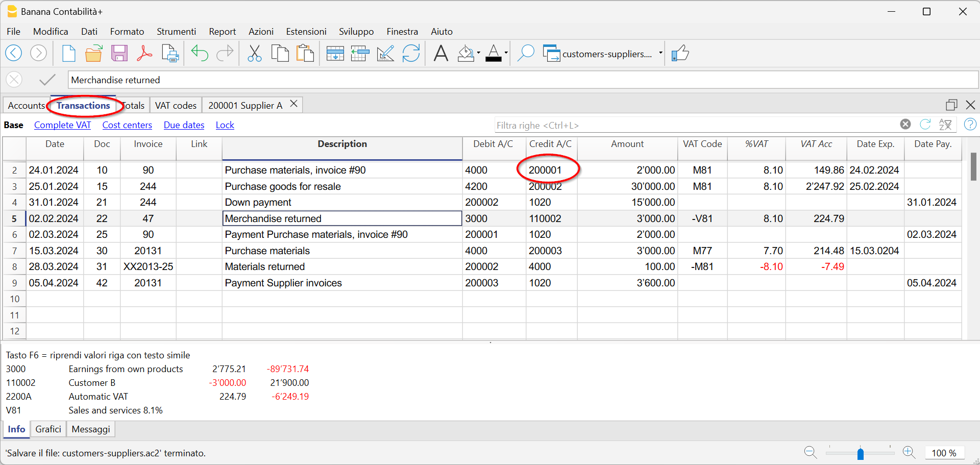Open the Due dates view
The image size is (980, 465).
coord(183,125)
